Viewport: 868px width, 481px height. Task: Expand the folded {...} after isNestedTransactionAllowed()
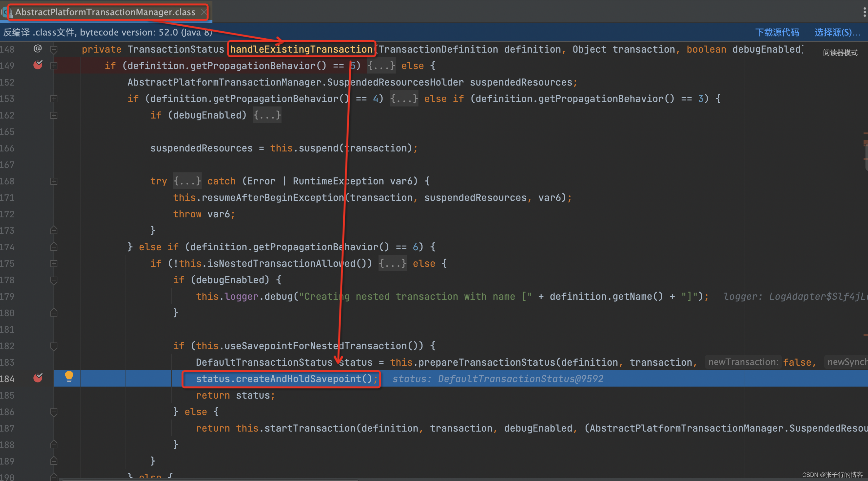392,263
